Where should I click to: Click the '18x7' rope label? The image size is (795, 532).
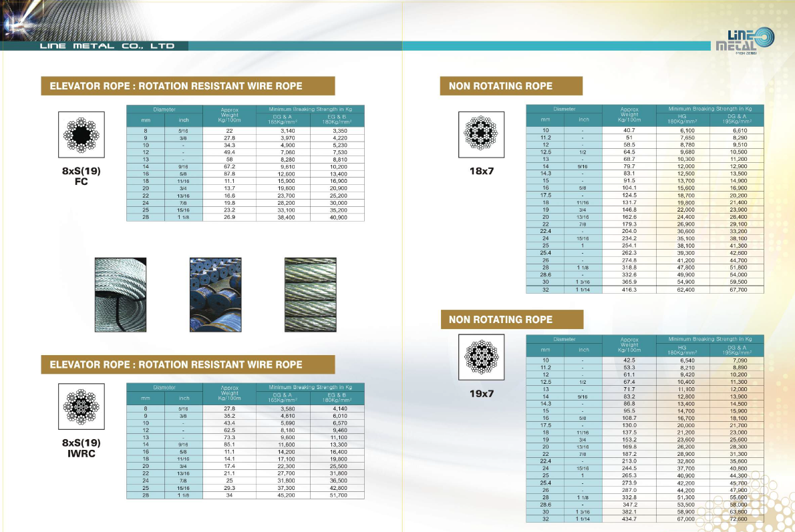tap(481, 172)
